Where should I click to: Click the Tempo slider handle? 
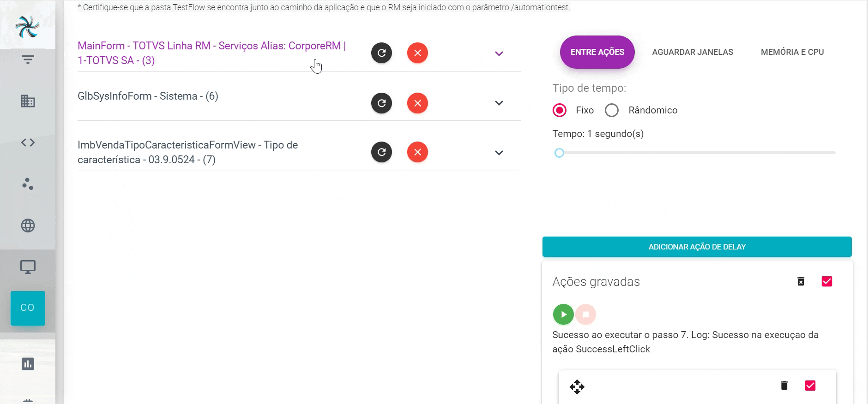[x=559, y=153]
